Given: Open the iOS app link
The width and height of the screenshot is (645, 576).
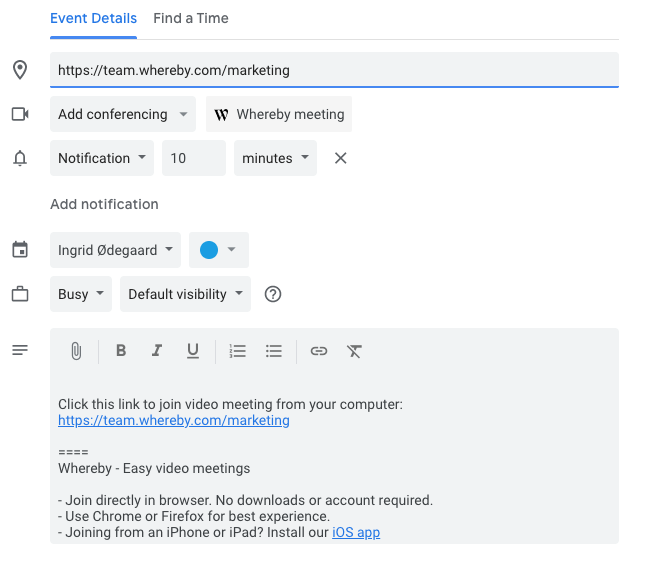Looking at the screenshot, I should tap(356, 532).
